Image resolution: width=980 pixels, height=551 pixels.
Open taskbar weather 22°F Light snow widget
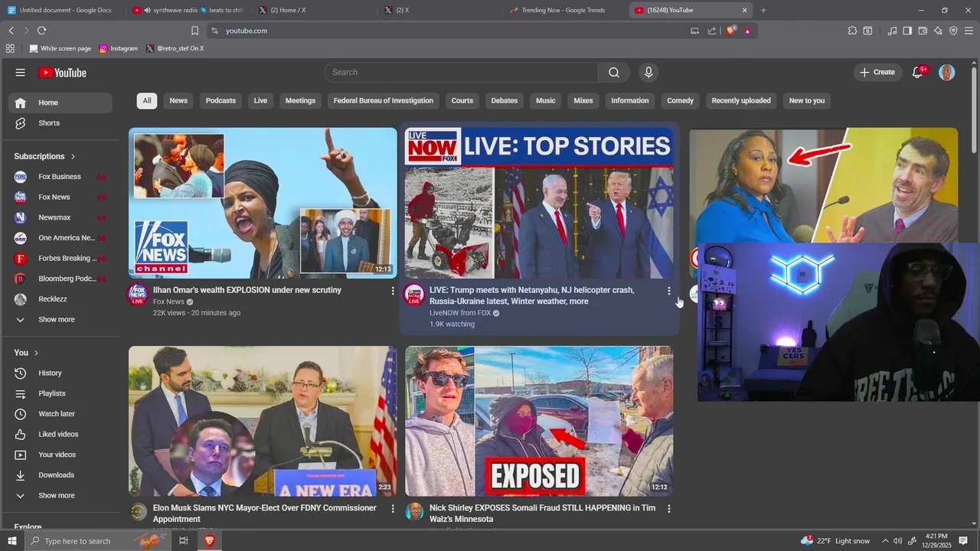coord(835,541)
